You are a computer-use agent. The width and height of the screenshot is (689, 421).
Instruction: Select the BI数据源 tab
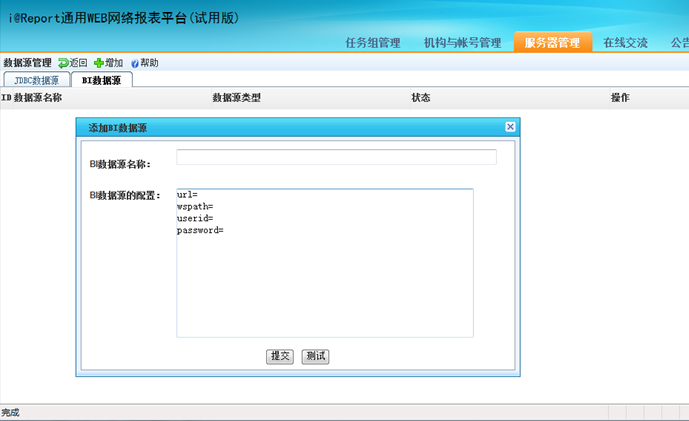coord(101,80)
